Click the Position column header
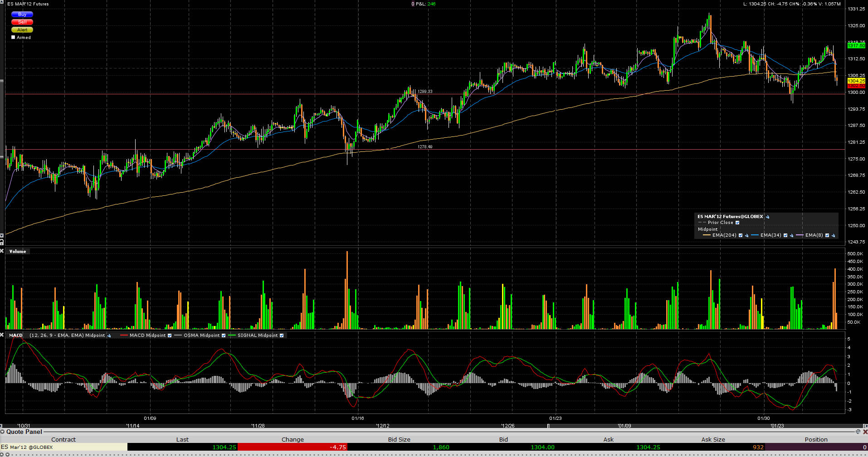The width and height of the screenshot is (868, 457). 816,439
